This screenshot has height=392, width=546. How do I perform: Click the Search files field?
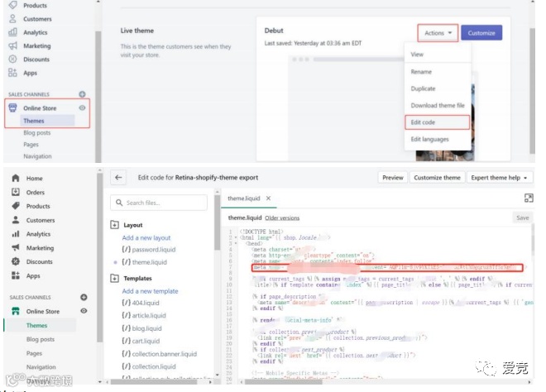pos(159,203)
